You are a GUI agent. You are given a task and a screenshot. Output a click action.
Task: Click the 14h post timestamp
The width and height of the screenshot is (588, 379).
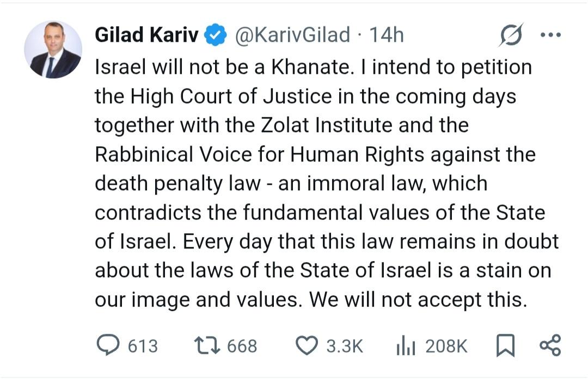387,35
